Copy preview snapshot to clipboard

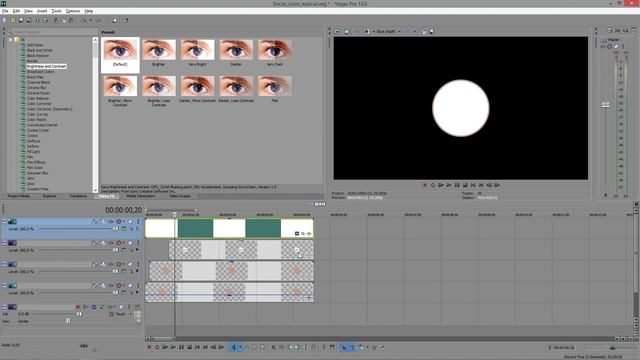point(424,31)
